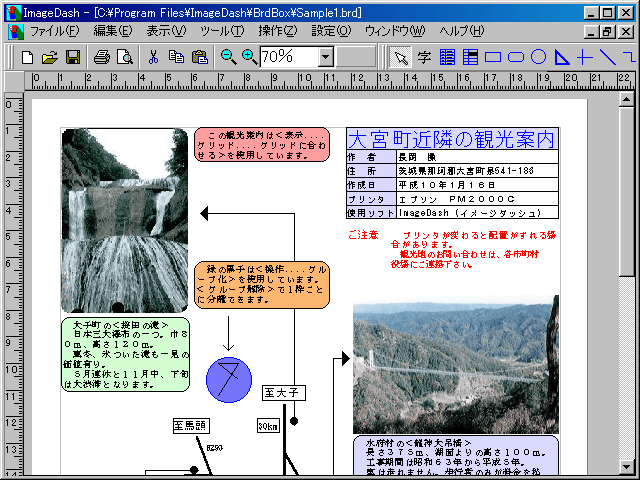Select the lavender text box about 龍神大吊橋

[456, 456]
